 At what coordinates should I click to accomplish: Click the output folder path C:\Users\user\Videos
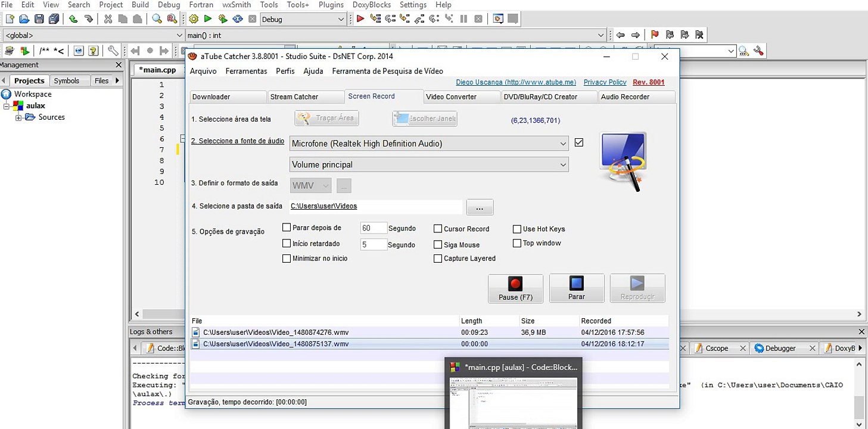click(x=324, y=206)
